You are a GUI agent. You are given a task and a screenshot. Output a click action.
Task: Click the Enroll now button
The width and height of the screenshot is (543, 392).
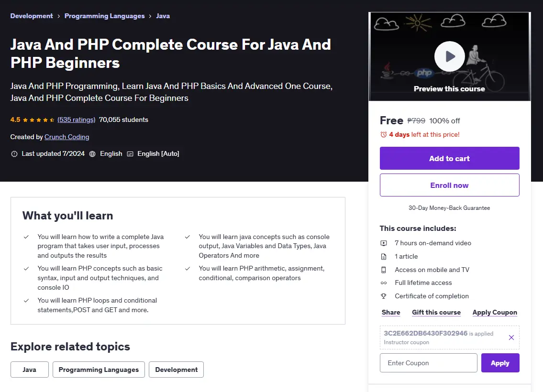click(x=450, y=185)
